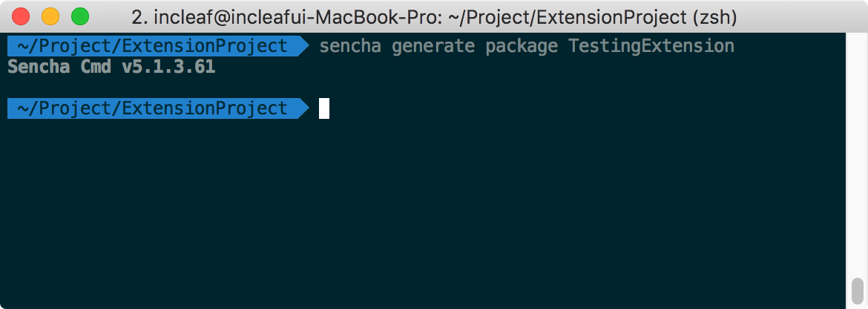
Task: Click the block cursor at the prompt
Action: 324,108
